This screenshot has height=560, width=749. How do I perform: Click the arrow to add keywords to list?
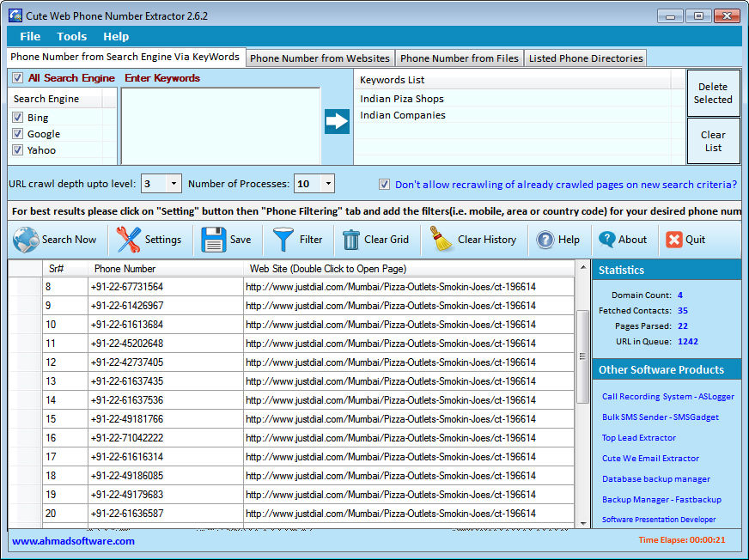(x=337, y=121)
